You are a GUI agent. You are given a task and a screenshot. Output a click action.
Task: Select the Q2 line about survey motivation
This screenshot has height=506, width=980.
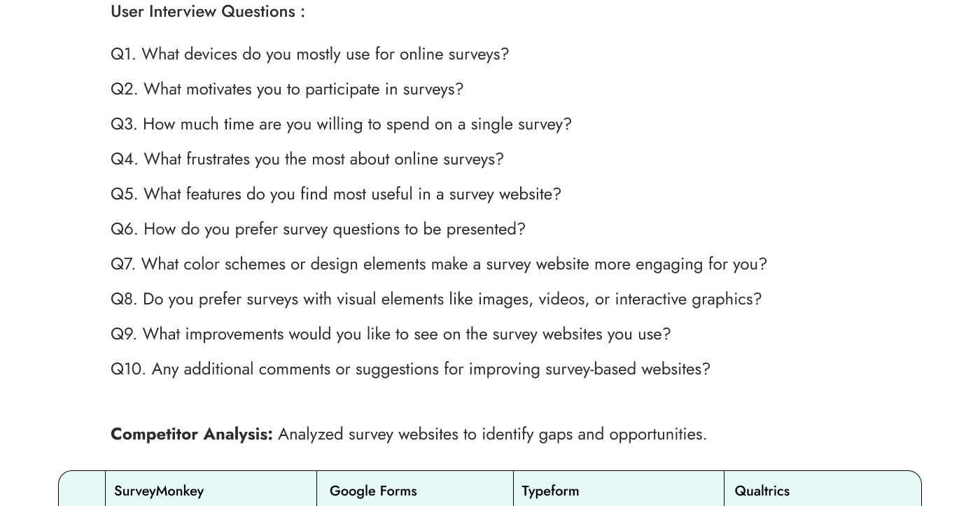coord(287,90)
